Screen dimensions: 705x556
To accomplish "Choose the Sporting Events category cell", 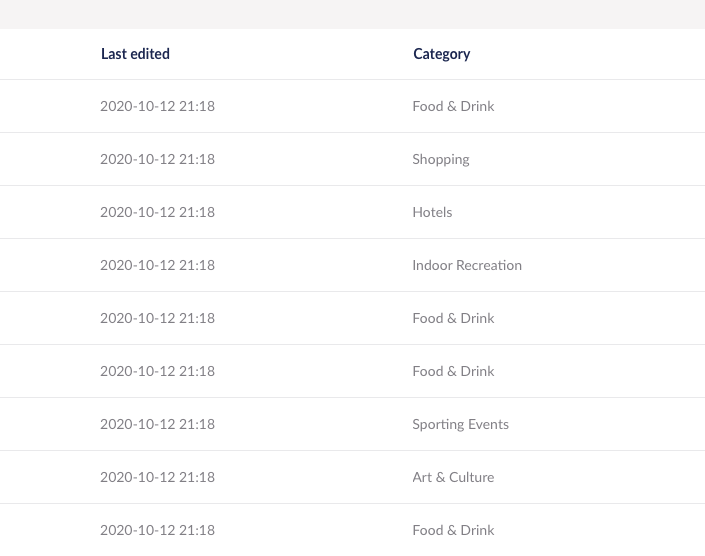I will pyautogui.click(x=460, y=424).
